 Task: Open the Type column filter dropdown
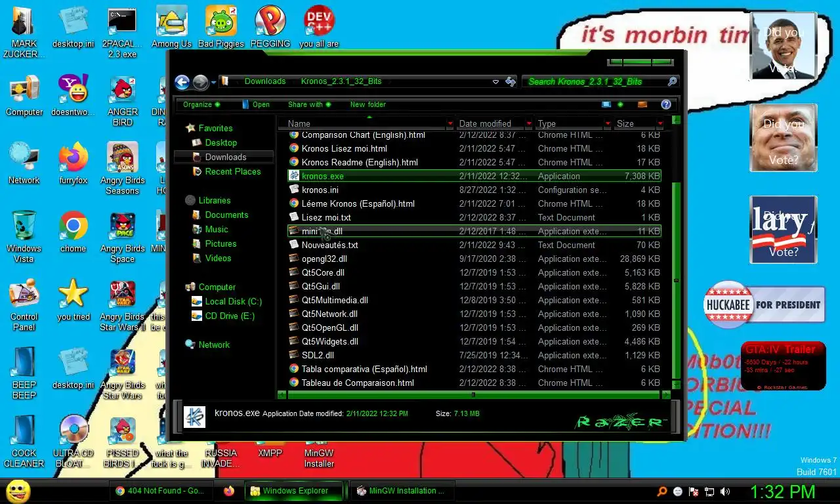608,123
